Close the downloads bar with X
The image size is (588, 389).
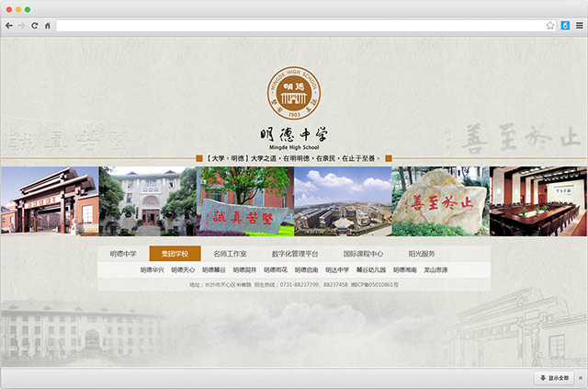coord(580,378)
